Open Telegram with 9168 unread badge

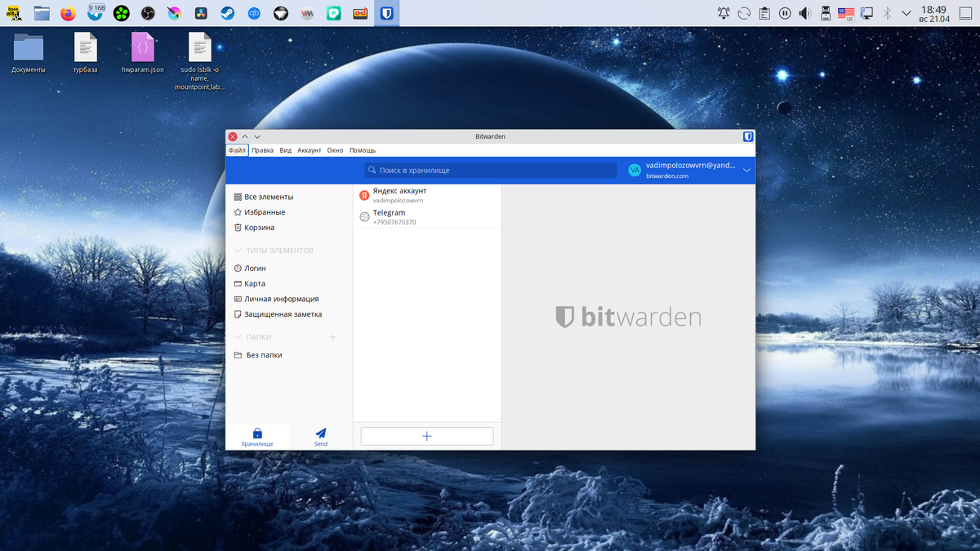(x=96, y=12)
